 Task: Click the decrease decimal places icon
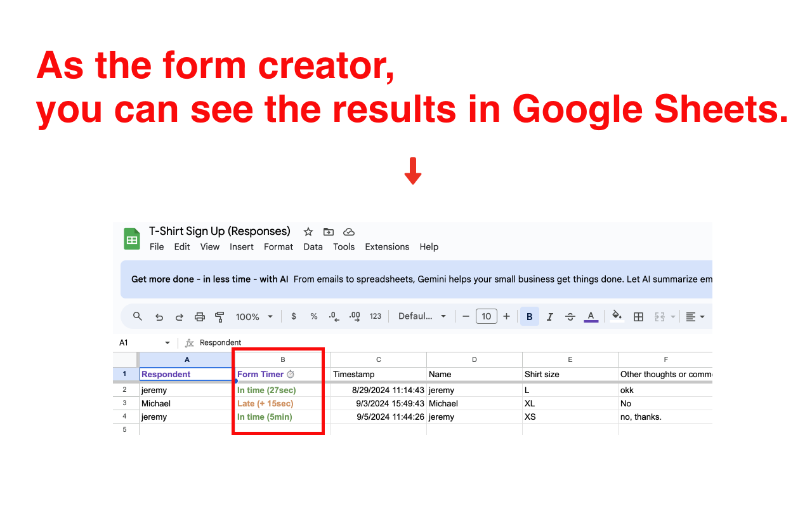tap(334, 316)
